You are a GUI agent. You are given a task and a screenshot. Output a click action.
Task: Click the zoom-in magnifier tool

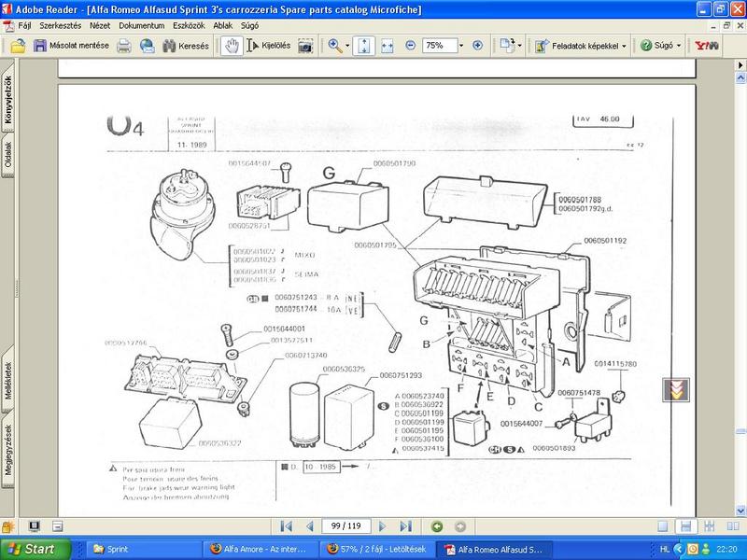point(335,46)
